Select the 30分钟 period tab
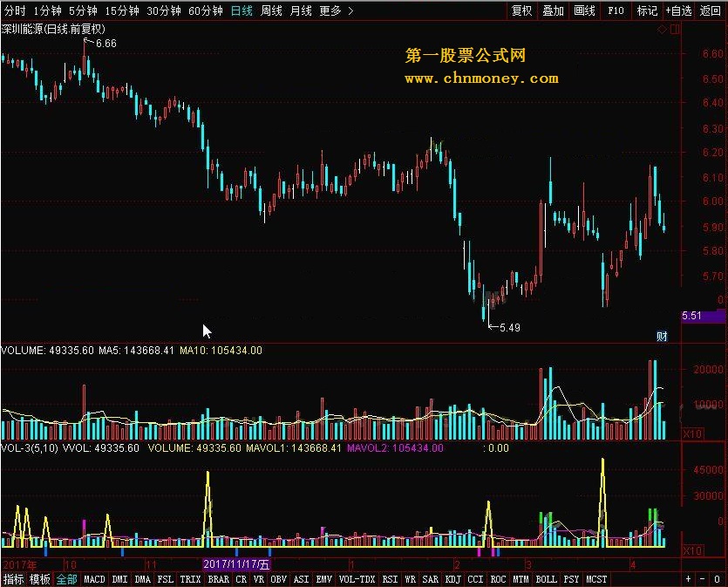 [x=163, y=10]
